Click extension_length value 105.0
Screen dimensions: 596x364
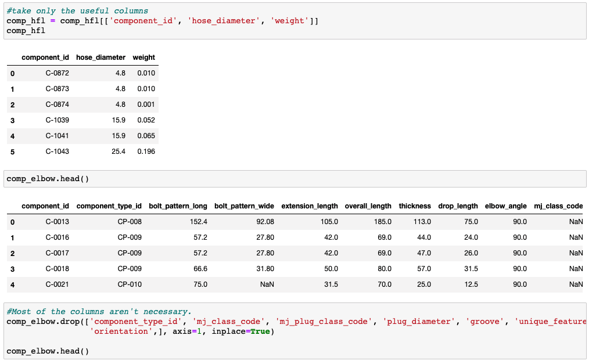point(329,222)
